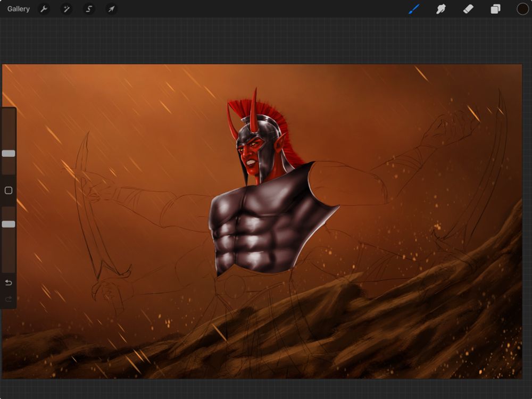Click the brush size slider handle
This screenshot has height=399, width=532.
tap(9, 153)
